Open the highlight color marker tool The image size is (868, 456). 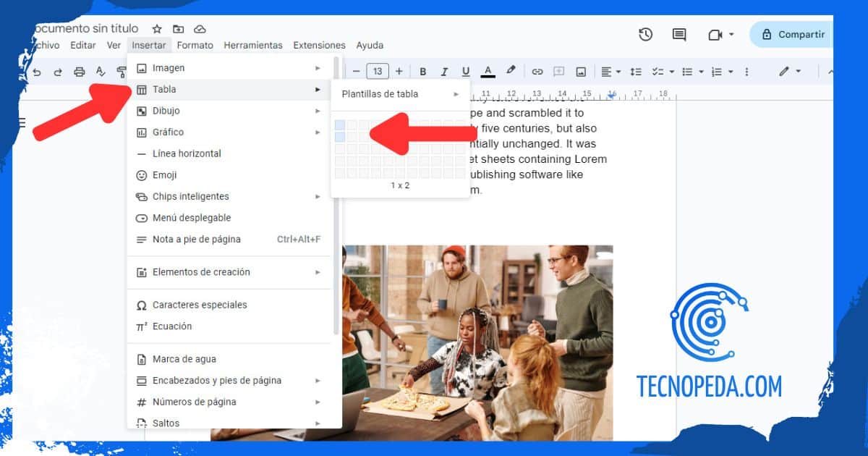pyautogui.click(x=511, y=71)
